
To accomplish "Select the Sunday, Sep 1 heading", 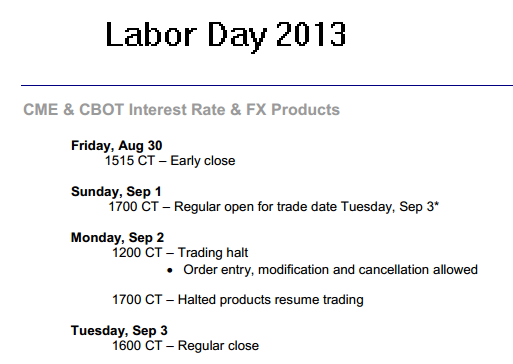I will click(x=116, y=192).
